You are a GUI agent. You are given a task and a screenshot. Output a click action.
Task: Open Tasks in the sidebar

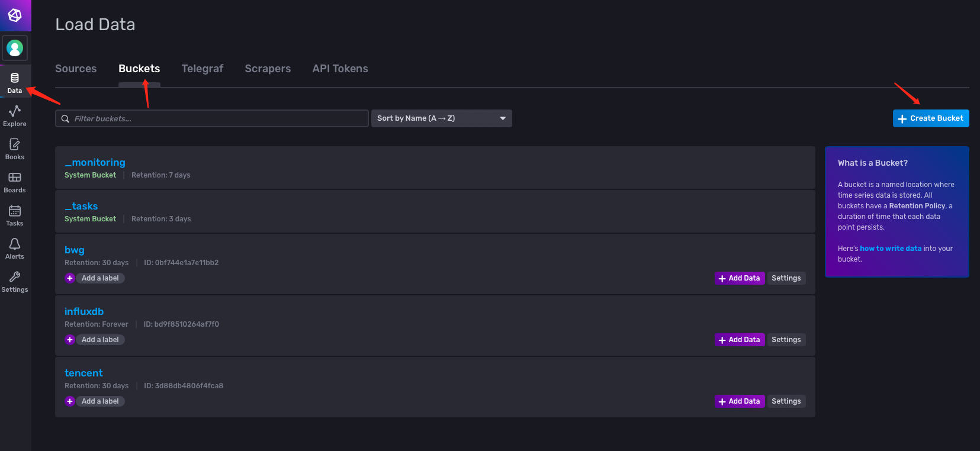(15, 215)
